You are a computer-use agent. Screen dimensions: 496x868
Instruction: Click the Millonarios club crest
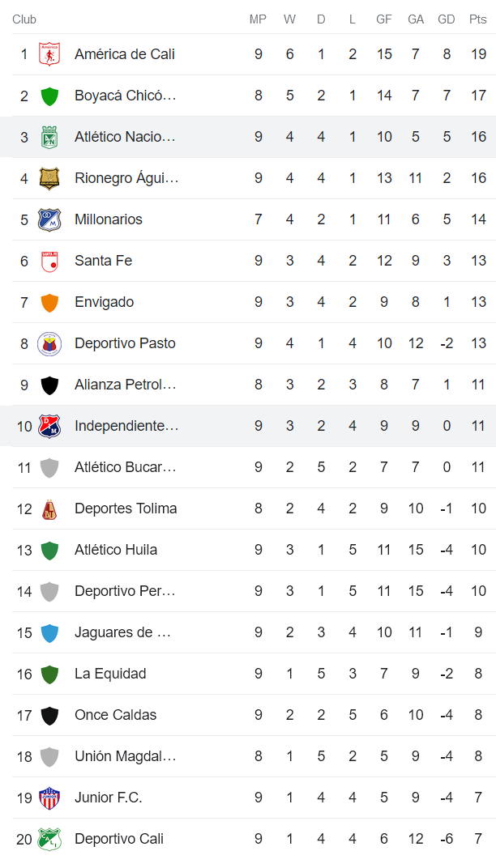49,219
